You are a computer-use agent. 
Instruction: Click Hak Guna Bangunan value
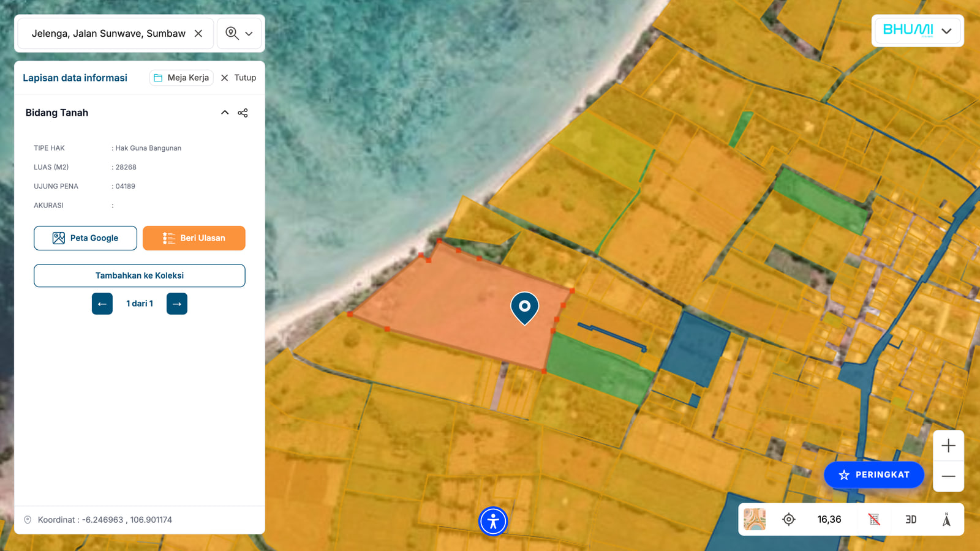148,148
